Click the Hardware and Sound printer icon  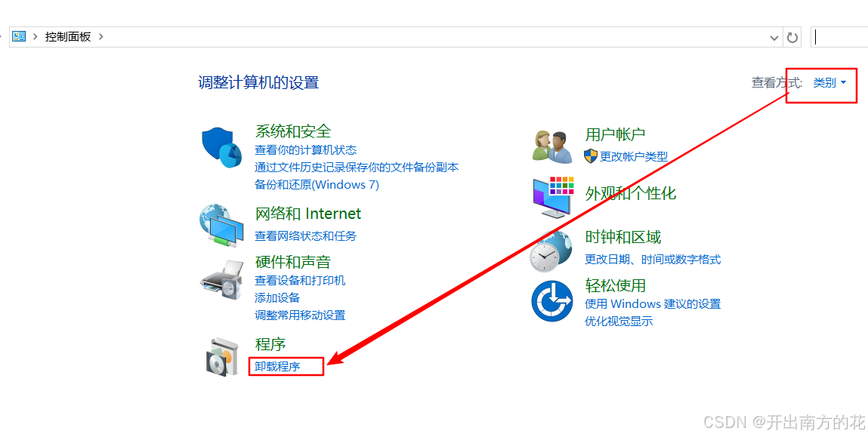coord(221,280)
